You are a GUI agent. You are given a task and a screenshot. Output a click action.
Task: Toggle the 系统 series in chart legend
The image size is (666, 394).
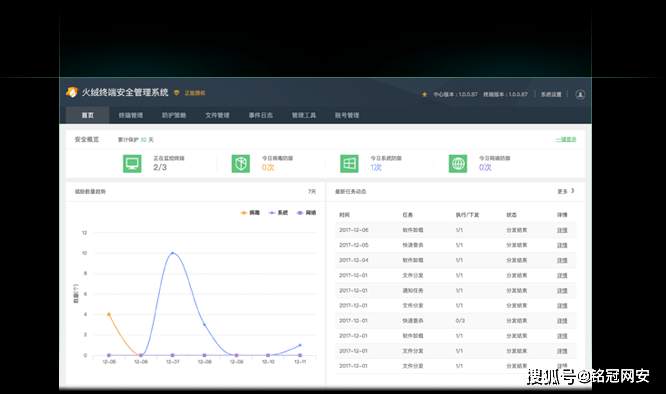278,213
